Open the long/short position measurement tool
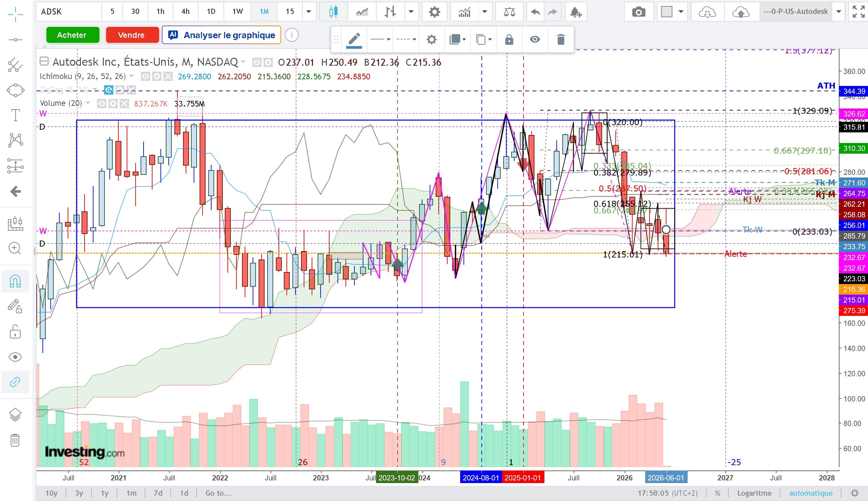The image size is (868, 501). [15, 166]
